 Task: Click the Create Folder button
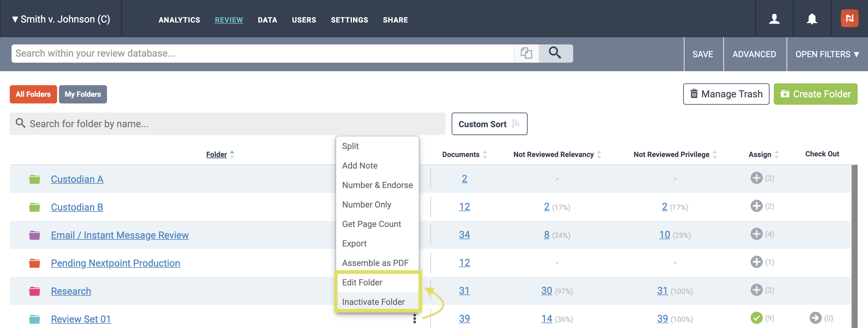815,94
